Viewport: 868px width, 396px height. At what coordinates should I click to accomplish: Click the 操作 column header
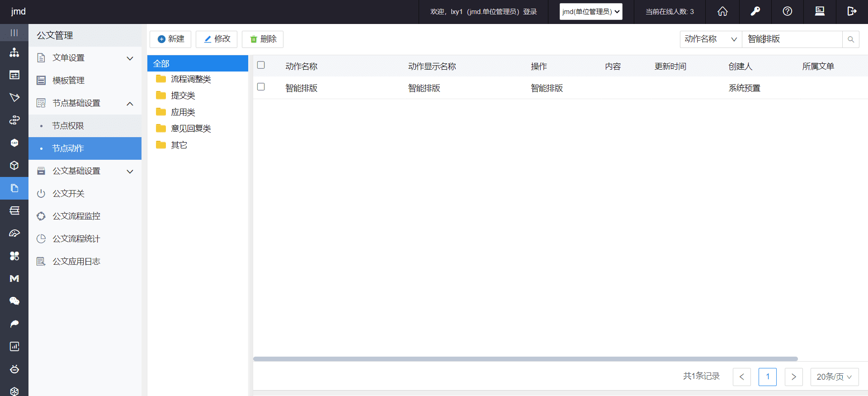pos(539,67)
